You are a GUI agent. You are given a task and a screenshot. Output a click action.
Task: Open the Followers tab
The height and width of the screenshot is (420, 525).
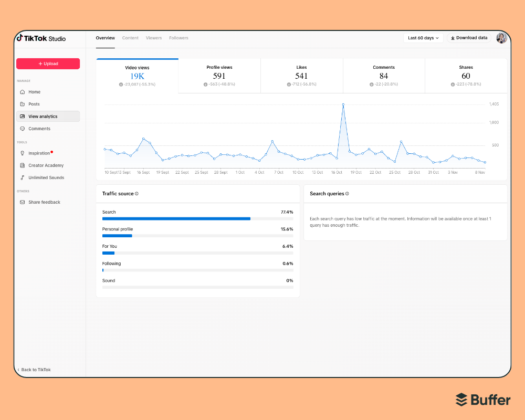[178, 38]
